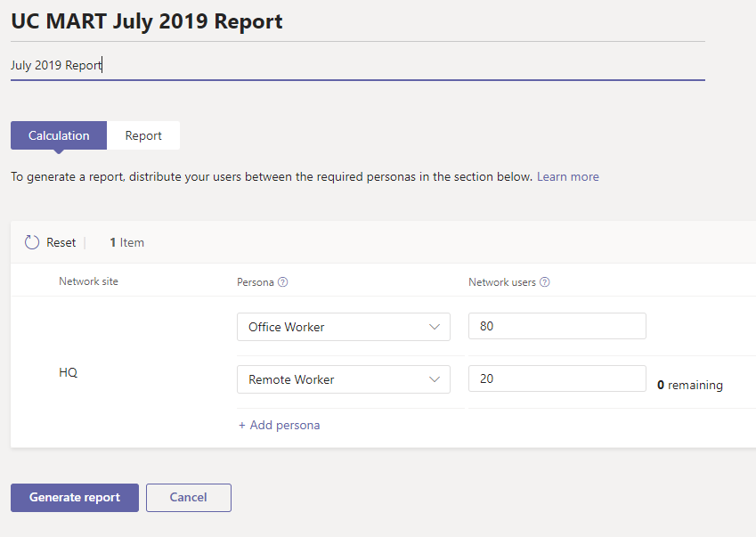Click the Persona column header label
This screenshot has height=537, width=756.
click(x=255, y=282)
